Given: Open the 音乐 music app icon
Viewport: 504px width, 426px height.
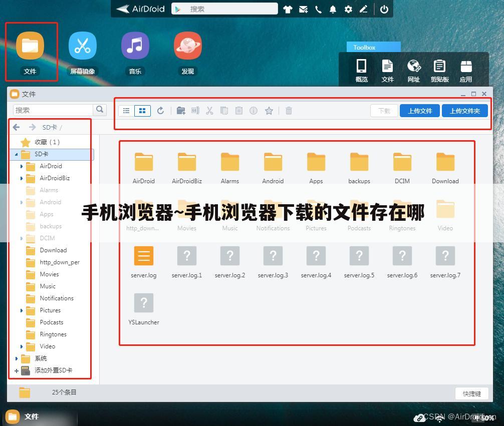Looking at the screenshot, I should point(135,46).
